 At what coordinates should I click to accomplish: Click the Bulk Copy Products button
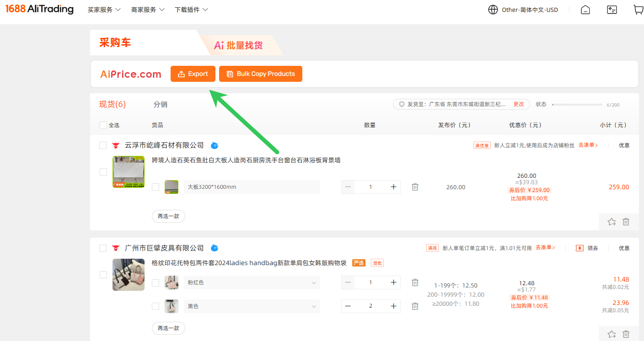point(261,74)
